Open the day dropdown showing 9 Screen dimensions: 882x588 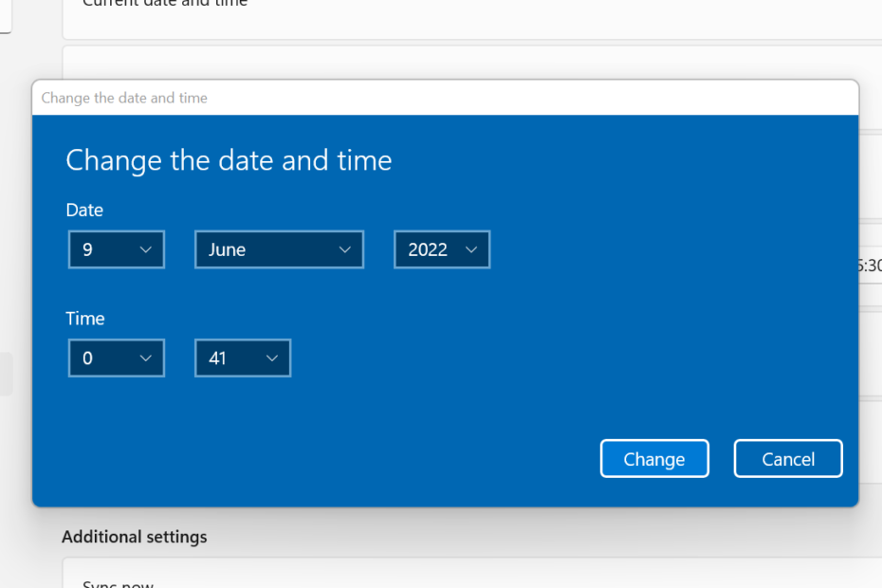(117, 249)
